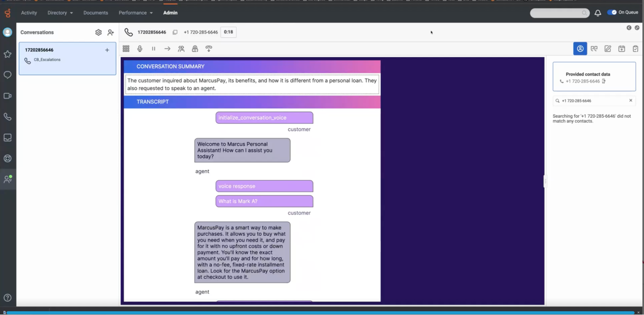
Task: Click the 'voice response' bubble
Action: tap(264, 186)
